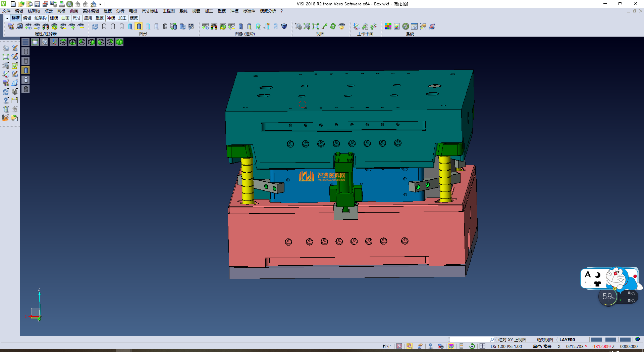The image size is (644, 352).
Task: Open the quick access toolbar customize arrow
Action: pos(100,4)
